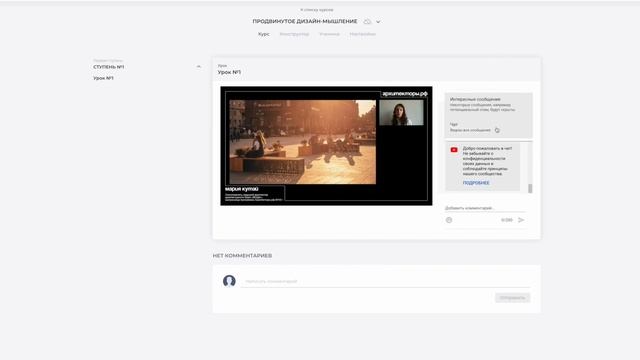Click the user avatar in the comments section

[229, 281]
